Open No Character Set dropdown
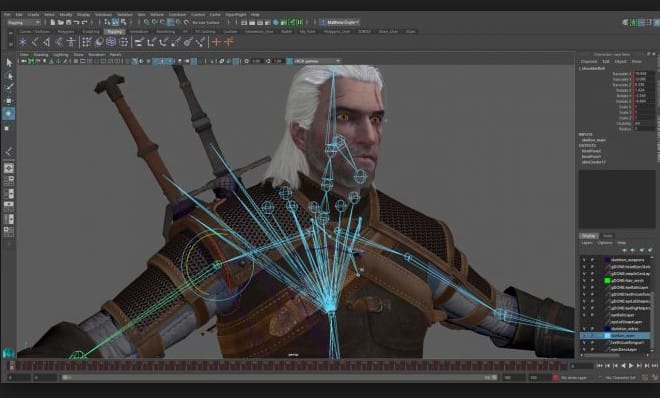660x398 pixels. (620, 378)
